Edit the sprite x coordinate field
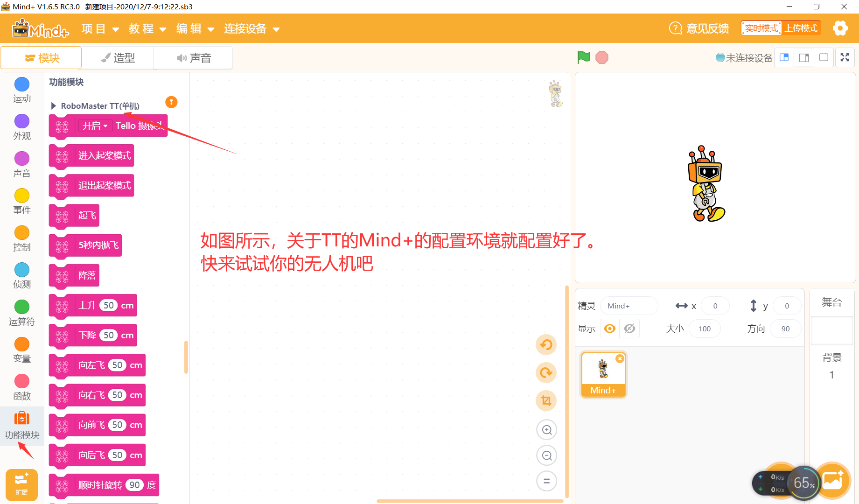The image size is (859, 504). (x=715, y=306)
